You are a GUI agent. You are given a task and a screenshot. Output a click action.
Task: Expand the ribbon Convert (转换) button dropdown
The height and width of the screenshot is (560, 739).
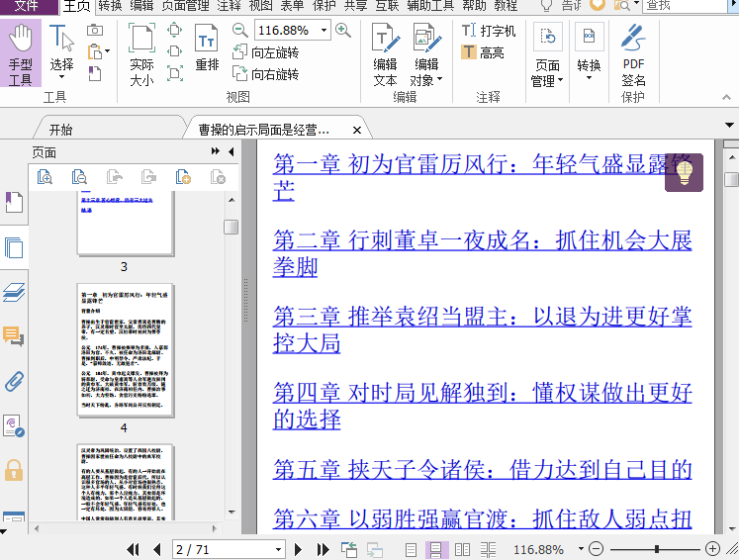[589, 78]
